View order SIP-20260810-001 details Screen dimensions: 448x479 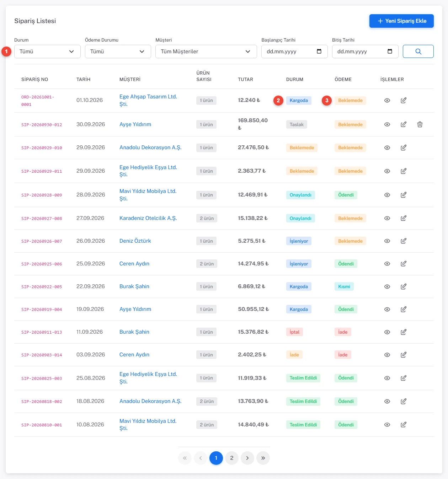[x=387, y=425]
